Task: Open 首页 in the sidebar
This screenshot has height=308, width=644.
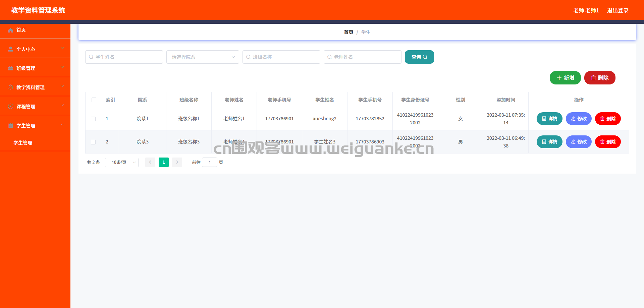Action: [x=35, y=30]
